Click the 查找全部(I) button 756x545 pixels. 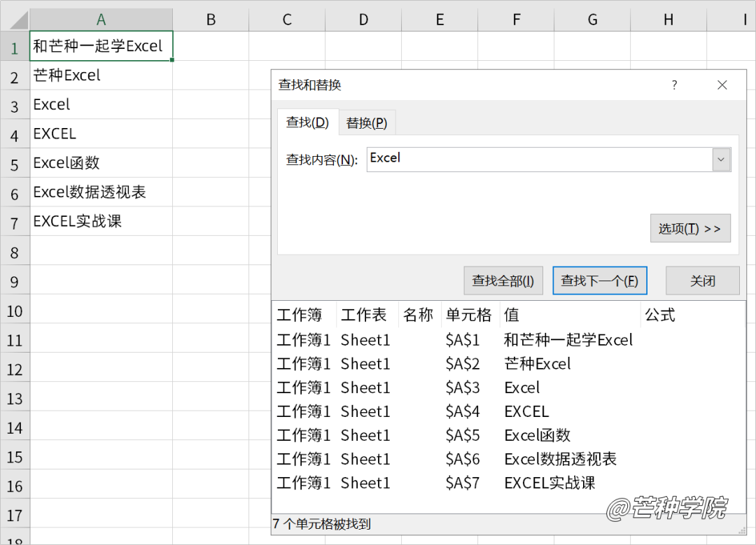pyautogui.click(x=503, y=281)
